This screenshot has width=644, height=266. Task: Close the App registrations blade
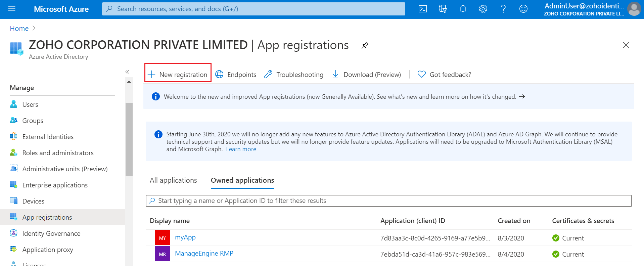[x=626, y=45]
